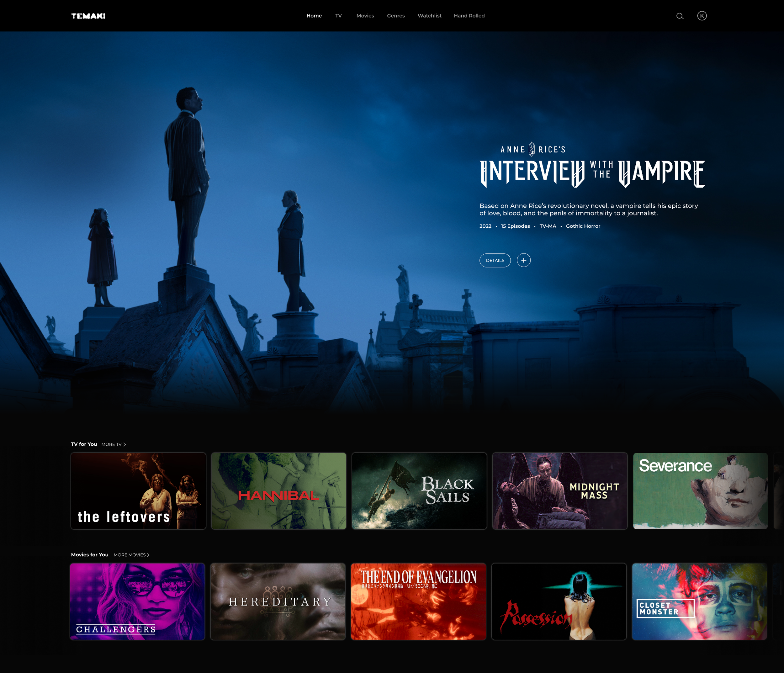The width and height of the screenshot is (784, 673).
Task: Open the K profile avatar
Action: point(702,16)
